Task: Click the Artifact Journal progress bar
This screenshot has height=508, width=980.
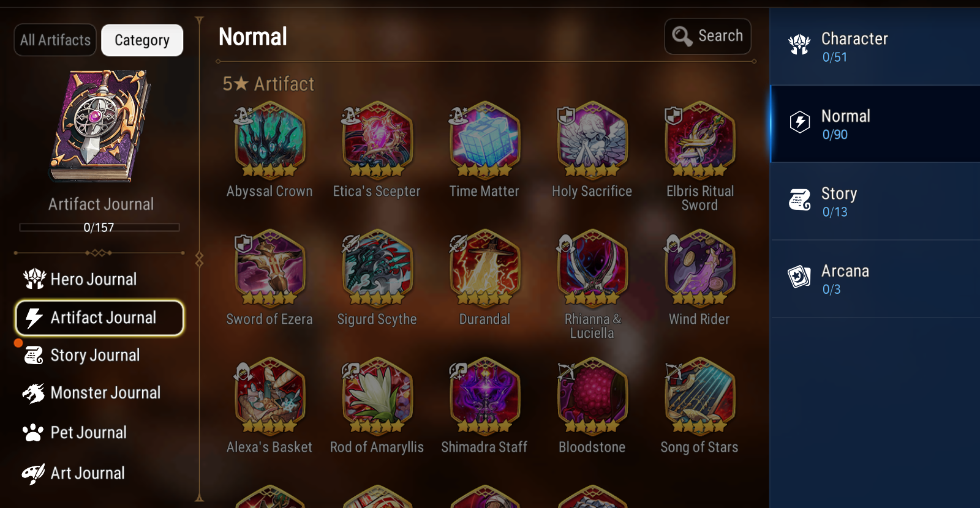Action: pos(99,227)
